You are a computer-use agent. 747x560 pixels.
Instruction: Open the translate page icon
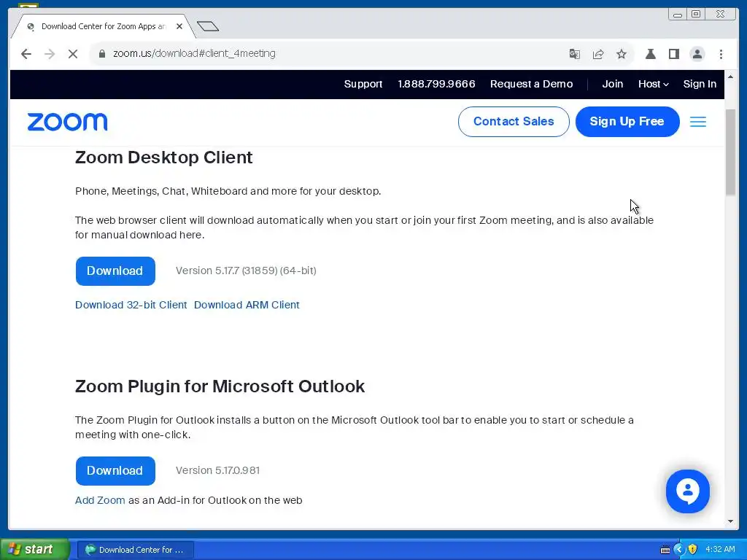pyautogui.click(x=575, y=54)
